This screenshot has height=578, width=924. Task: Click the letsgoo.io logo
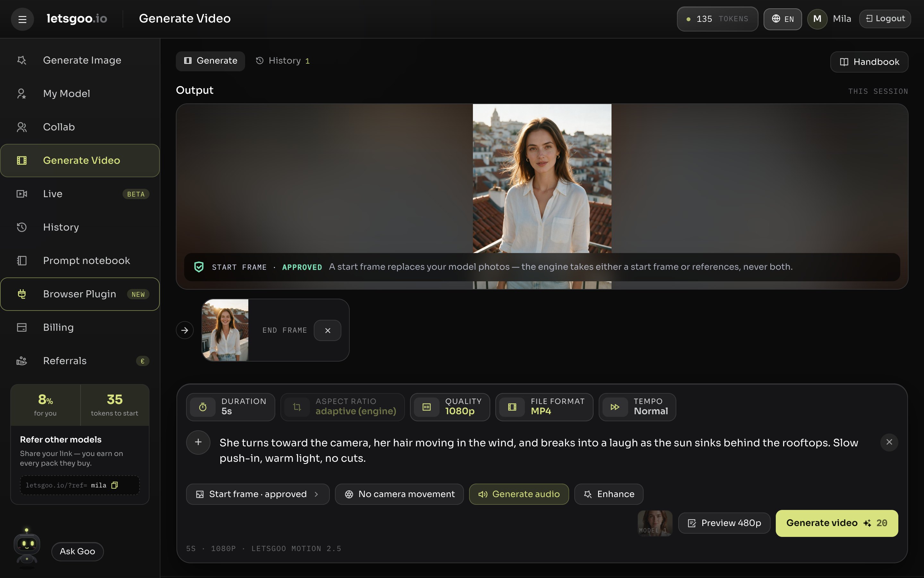(x=77, y=18)
